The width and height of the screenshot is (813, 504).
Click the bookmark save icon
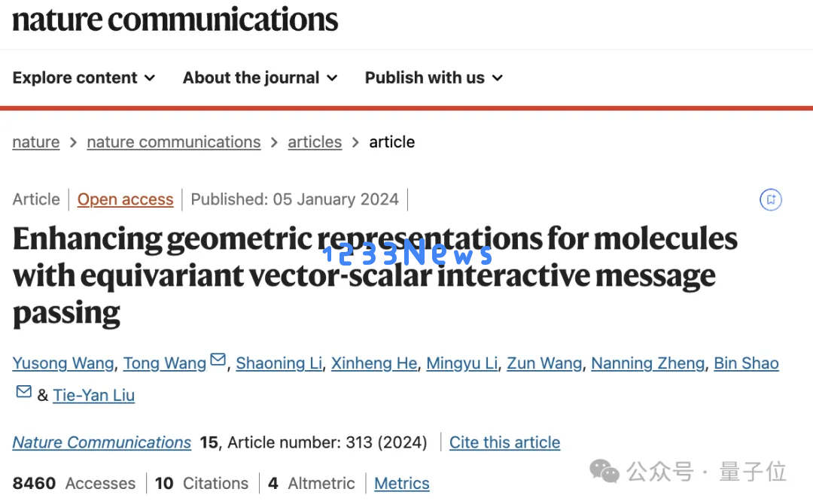click(x=771, y=199)
